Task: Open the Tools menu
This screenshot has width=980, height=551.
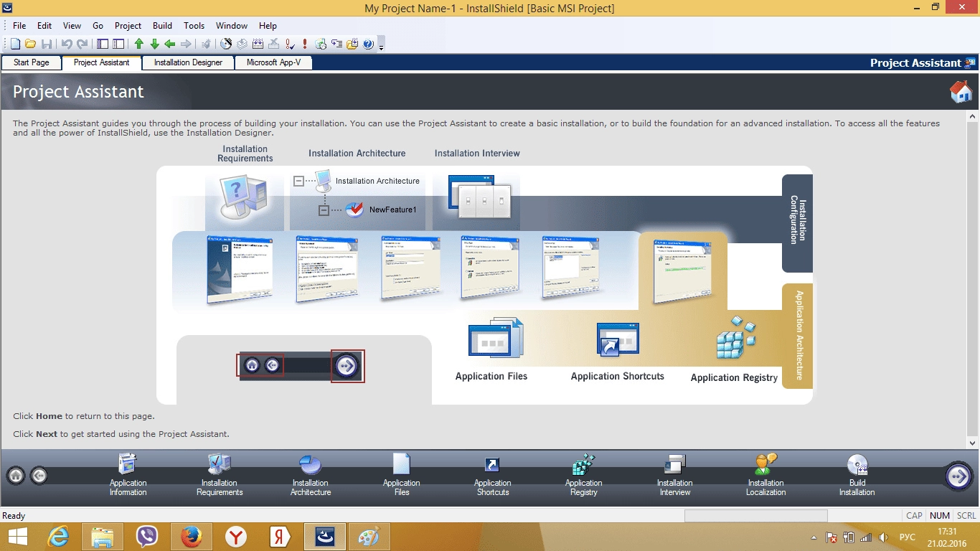Action: click(x=194, y=26)
